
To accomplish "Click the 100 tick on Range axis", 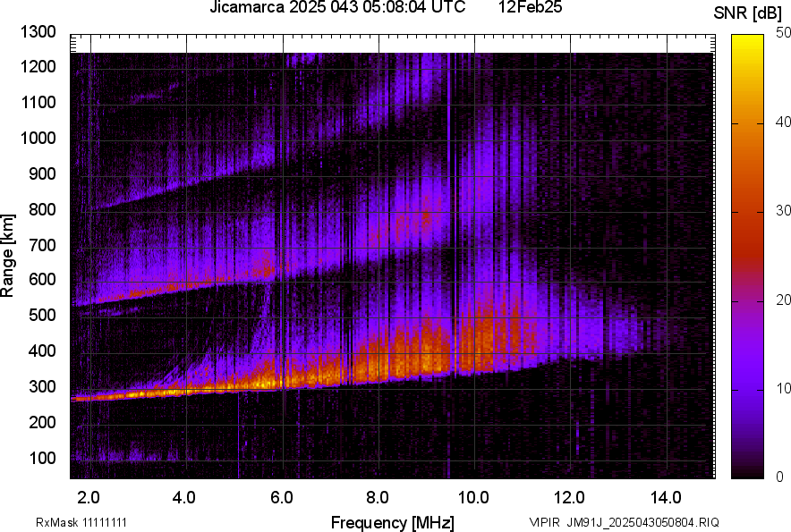I will [41, 458].
